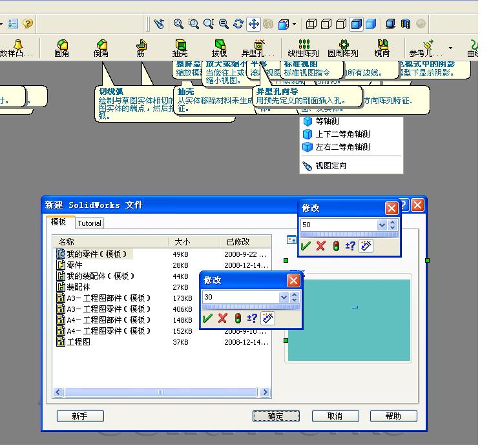Click right arrow of template list scrollbar
491x448 pixels.
point(266,392)
